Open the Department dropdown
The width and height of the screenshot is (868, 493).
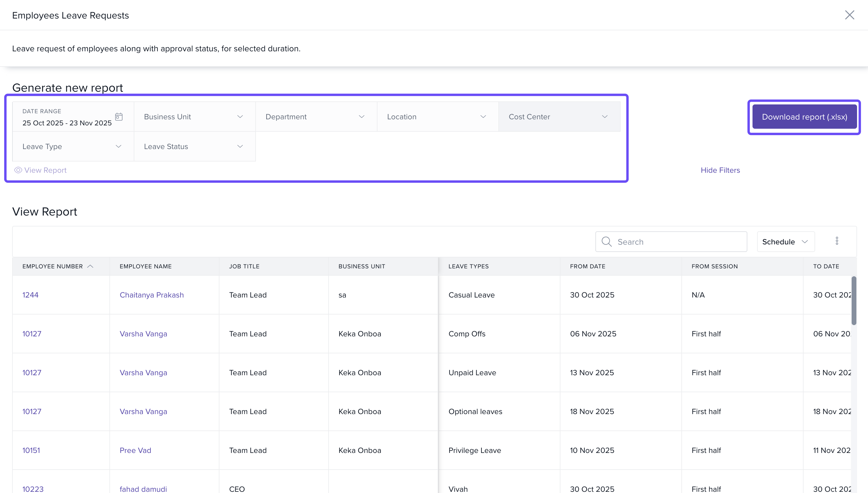click(316, 117)
